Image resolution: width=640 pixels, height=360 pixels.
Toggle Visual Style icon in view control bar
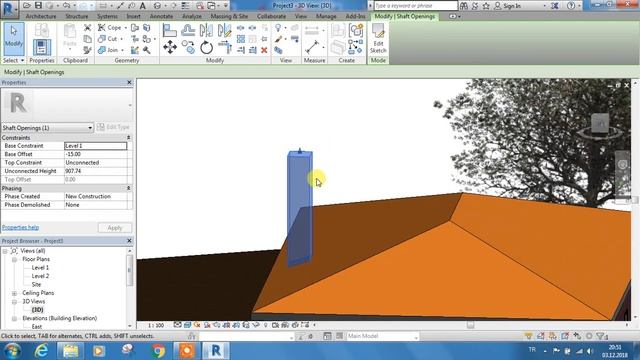(187, 325)
